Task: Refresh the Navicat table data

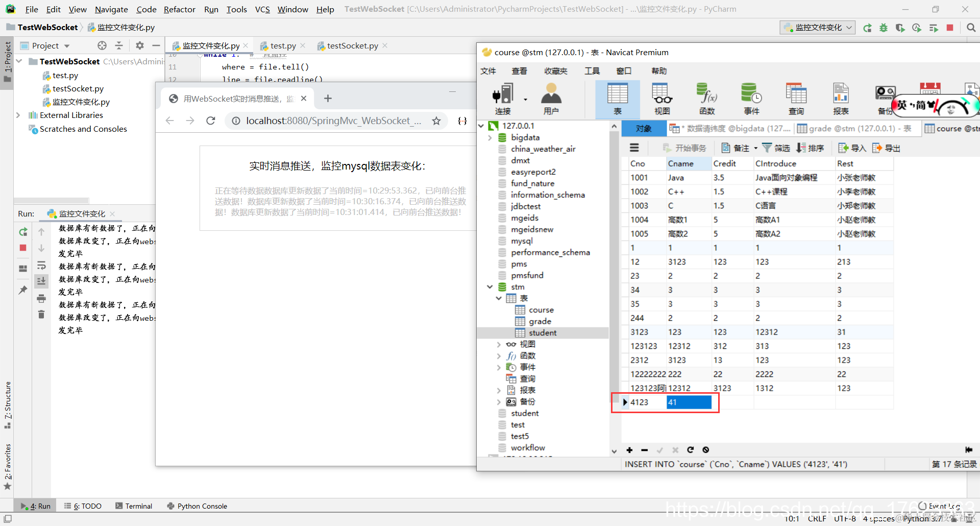Action: pos(690,450)
